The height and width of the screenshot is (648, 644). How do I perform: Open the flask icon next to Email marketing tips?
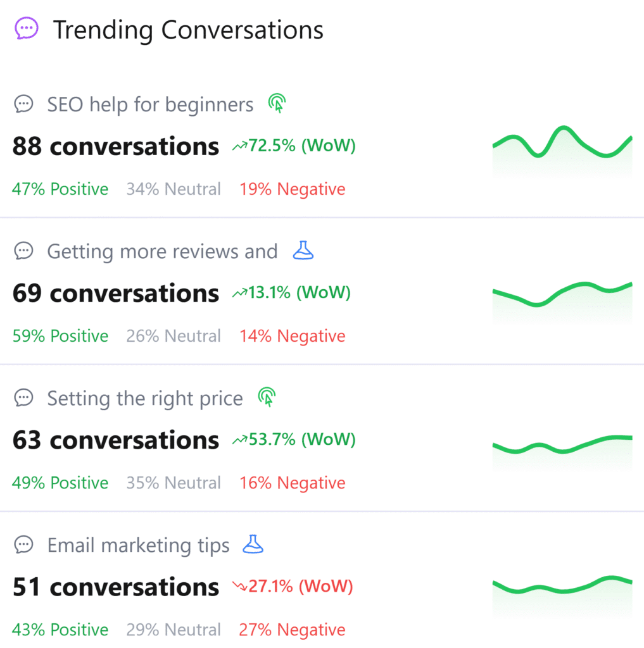coord(253,544)
